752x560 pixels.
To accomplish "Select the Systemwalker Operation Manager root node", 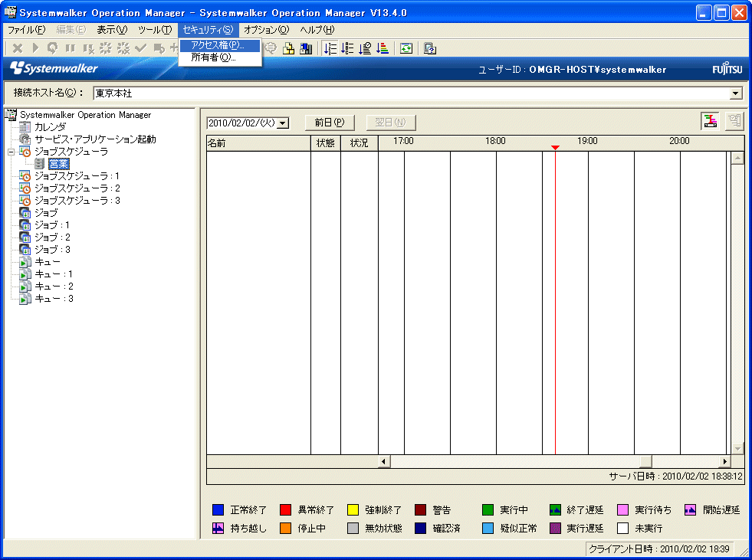I will click(85, 115).
